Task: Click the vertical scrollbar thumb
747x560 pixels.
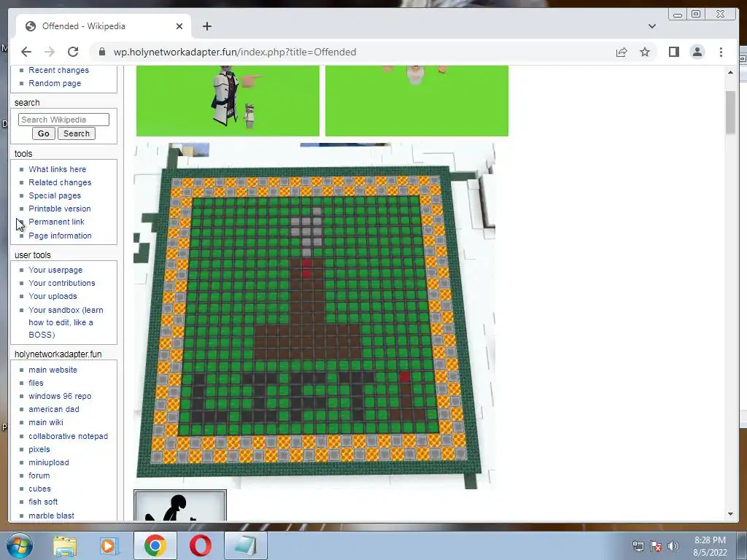Action: point(730,112)
